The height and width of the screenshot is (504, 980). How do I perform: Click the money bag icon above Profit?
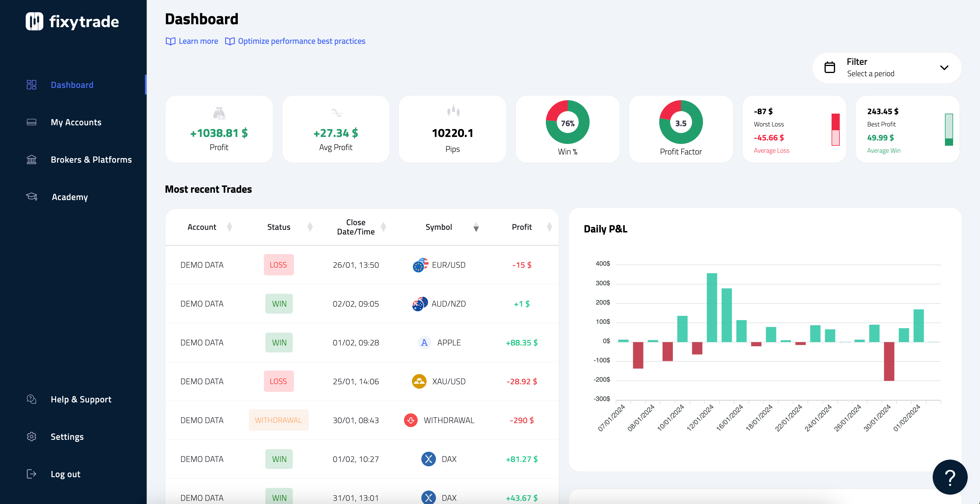(219, 113)
